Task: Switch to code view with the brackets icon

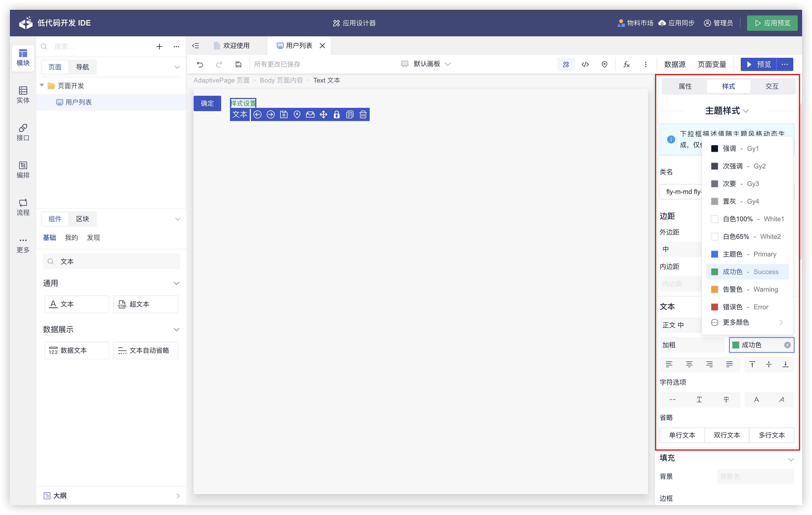Action: click(x=585, y=64)
